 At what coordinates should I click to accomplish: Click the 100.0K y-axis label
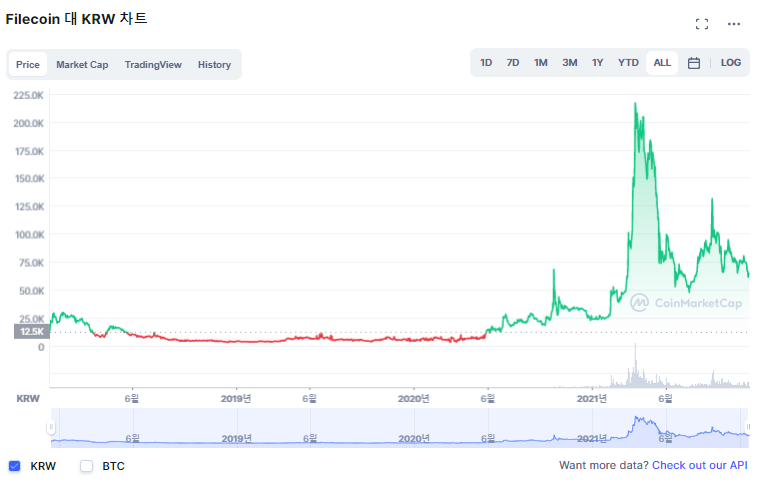[x=29, y=235]
